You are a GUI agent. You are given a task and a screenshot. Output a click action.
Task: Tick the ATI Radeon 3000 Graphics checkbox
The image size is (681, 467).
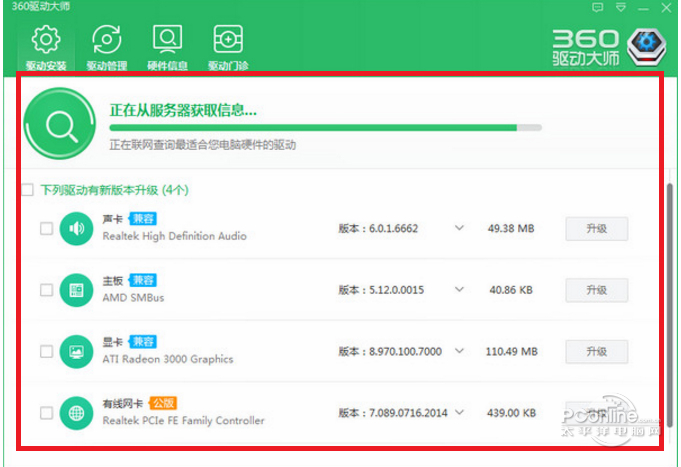point(46,351)
